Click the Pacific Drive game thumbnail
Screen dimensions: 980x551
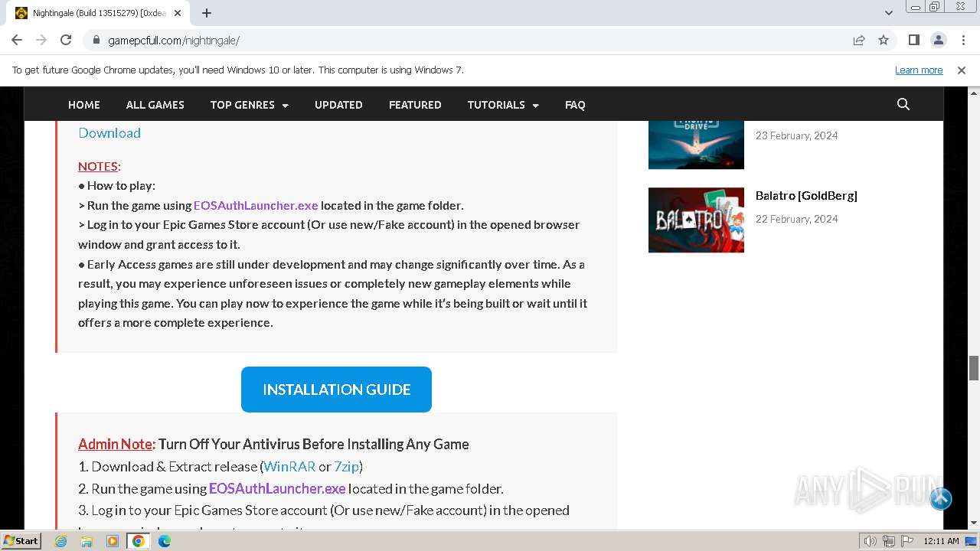click(x=696, y=145)
